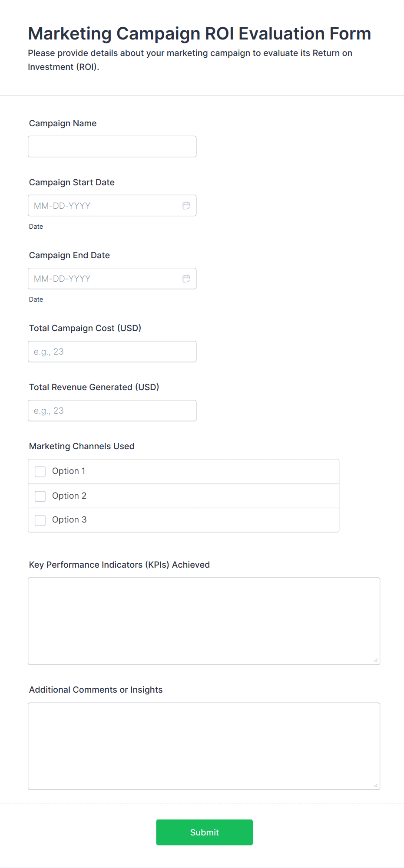
Task: Grab the KPIs text area resize handle
Action: (375, 660)
